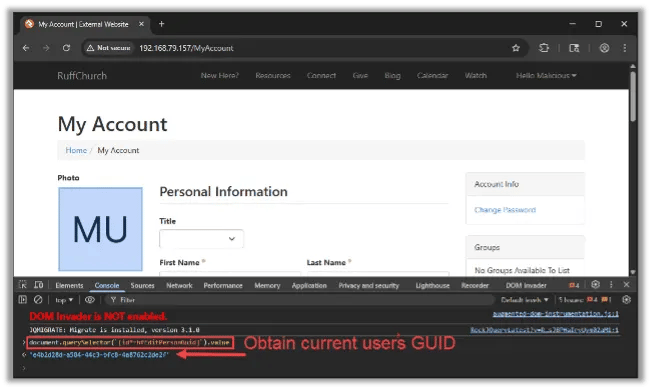Open the Recorder tab
The width and height of the screenshot is (652, 390).
point(475,286)
